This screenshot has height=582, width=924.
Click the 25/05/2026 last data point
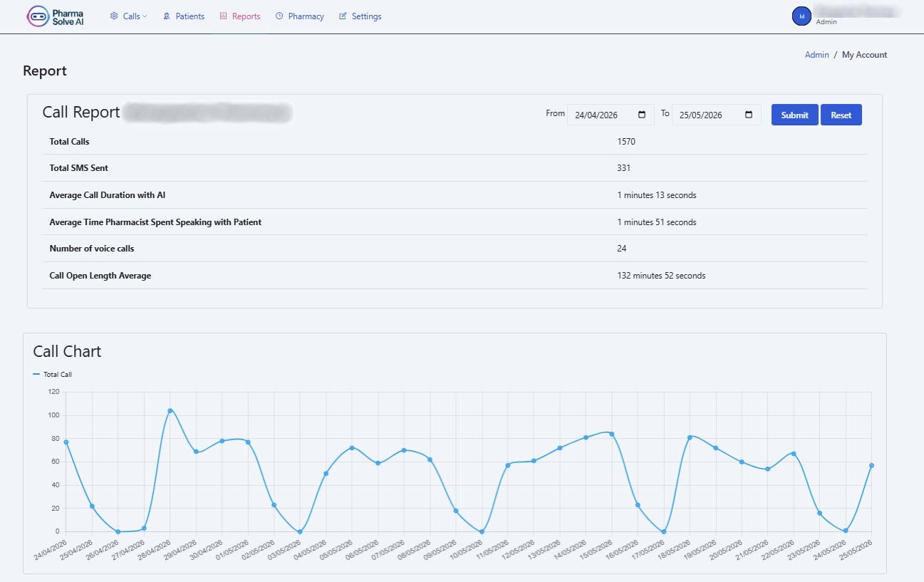871,465
